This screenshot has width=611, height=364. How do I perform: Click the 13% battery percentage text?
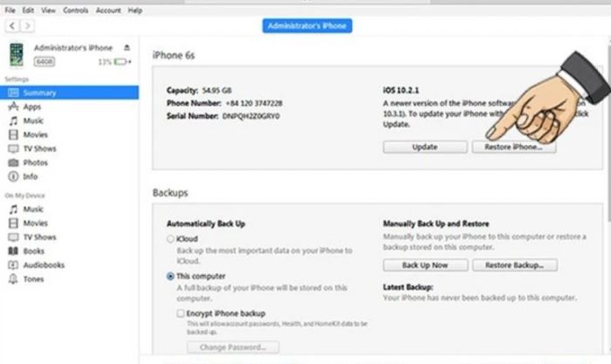(105, 62)
